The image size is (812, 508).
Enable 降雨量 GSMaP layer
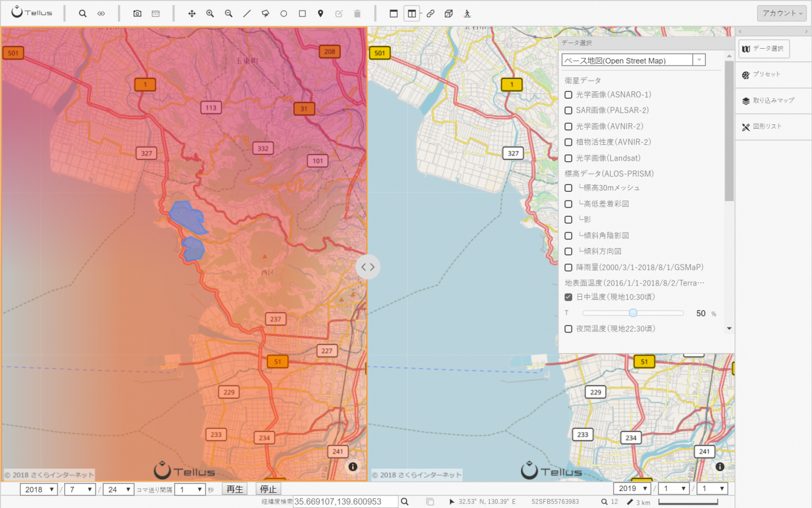568,267
